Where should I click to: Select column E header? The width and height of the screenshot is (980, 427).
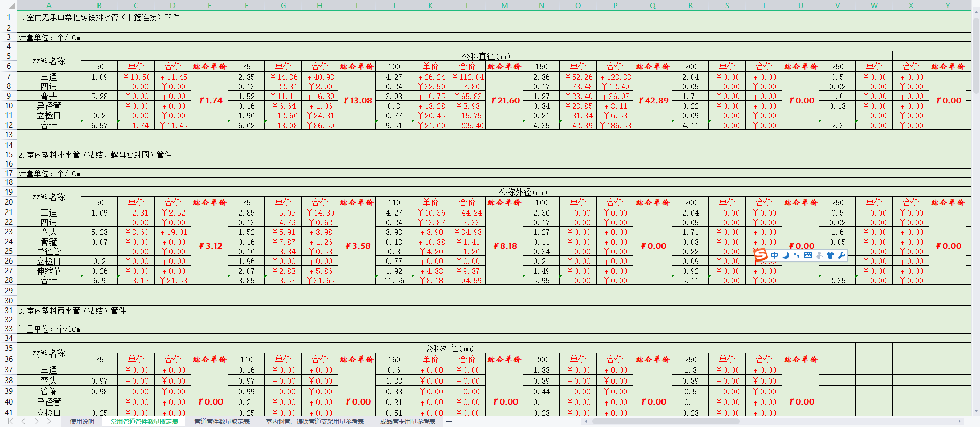[x=209, y=5]
